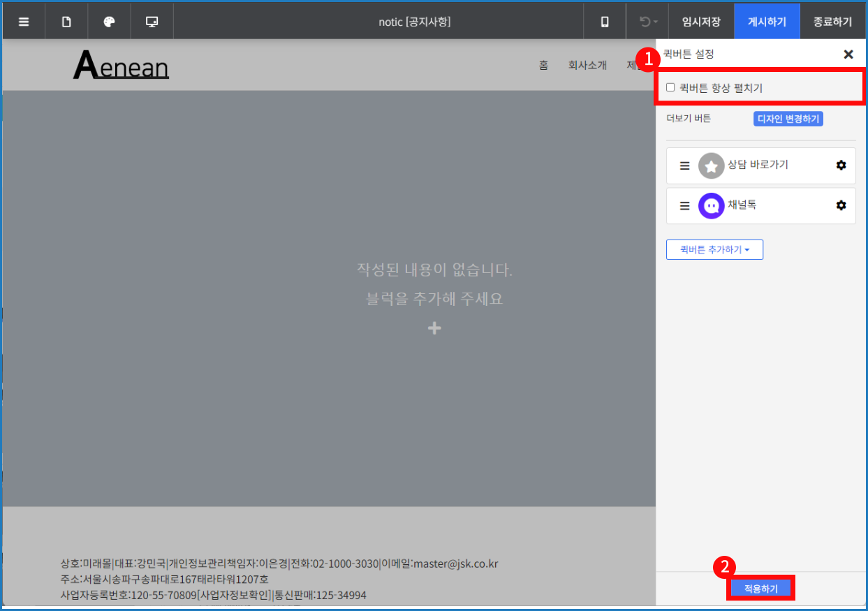Image resolution: width=868 pixels, height=611 pixels.
Task: Select the desktop monitor preview icon
Action: tap(152, 22)
